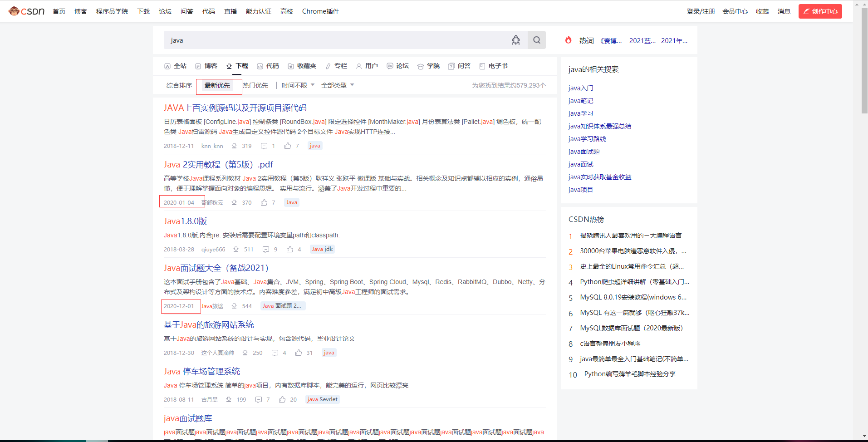Click the like icon on Java1.8.0版 result
The width and height of the screenshot is (868, 442).
(290, 249)
